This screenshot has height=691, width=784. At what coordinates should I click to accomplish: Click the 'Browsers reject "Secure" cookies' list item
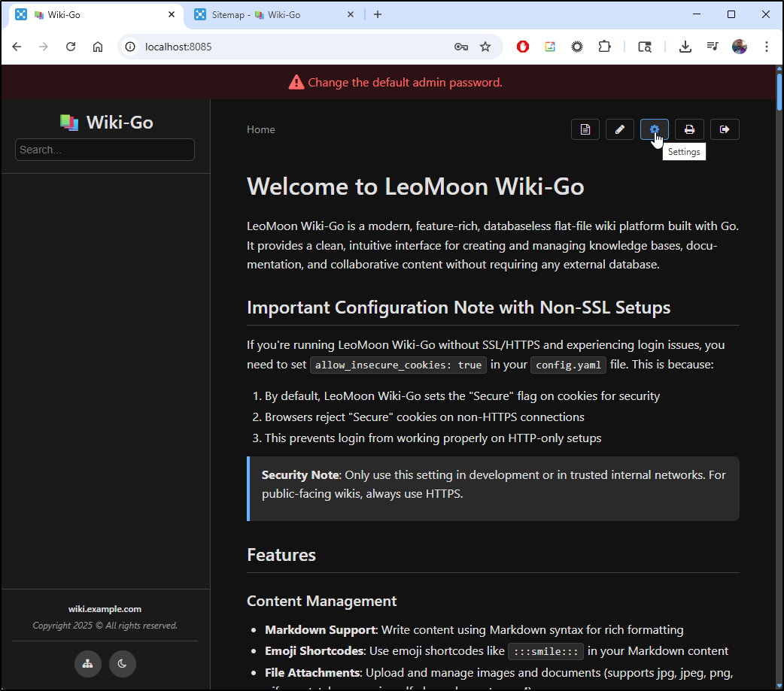[x=424, y=417]
